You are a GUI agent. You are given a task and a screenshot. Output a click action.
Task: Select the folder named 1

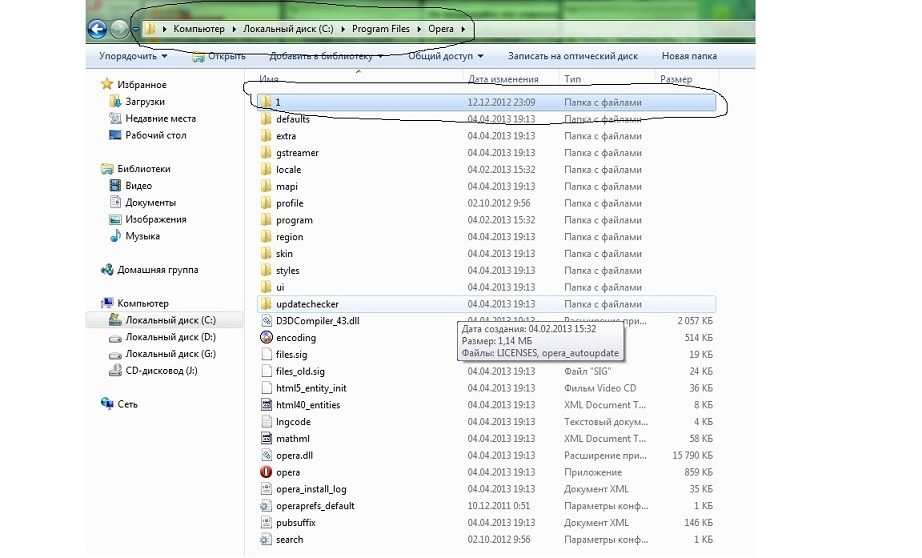(486, 102)
